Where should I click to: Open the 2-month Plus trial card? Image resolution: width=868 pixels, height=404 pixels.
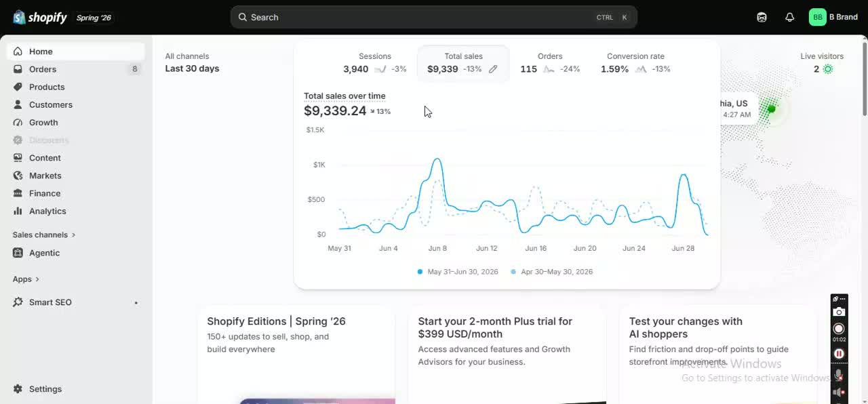pos(507,355)
